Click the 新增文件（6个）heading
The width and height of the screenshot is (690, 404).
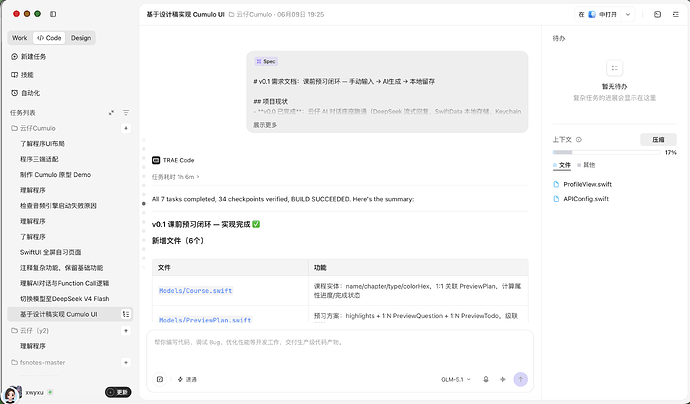(178, 241)
